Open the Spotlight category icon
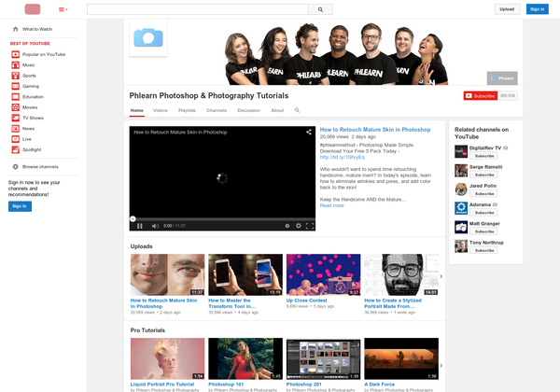Viewport: 560px width, 392px height. pos(15,149)
